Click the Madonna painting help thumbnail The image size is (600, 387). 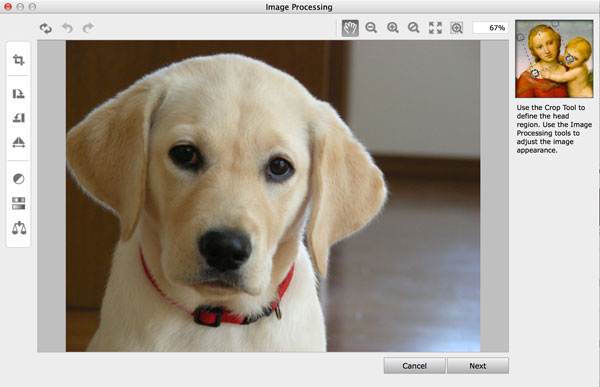(x=554, y=59)
